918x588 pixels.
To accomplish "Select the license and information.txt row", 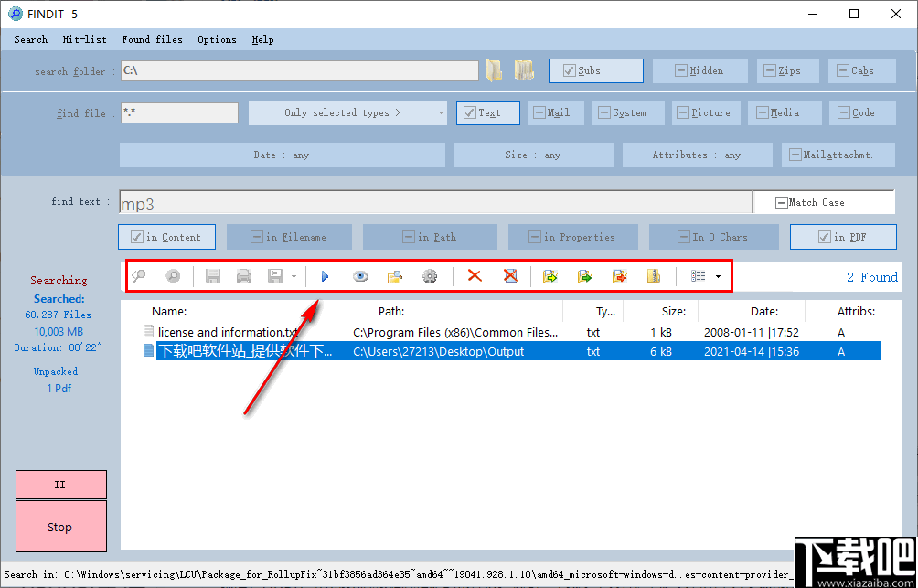I will [x=512, y=332].
